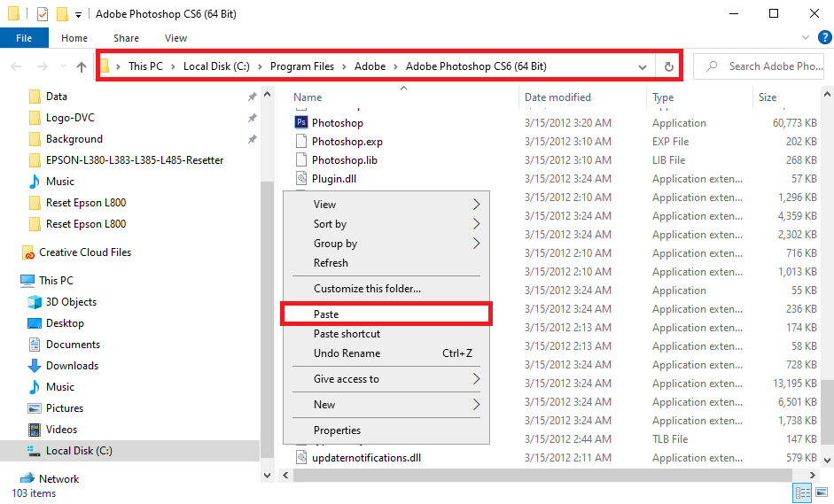This screenshot has width=834, height=504.
Task: Click the Plugin.dll file icon
Action: [301, 178]
